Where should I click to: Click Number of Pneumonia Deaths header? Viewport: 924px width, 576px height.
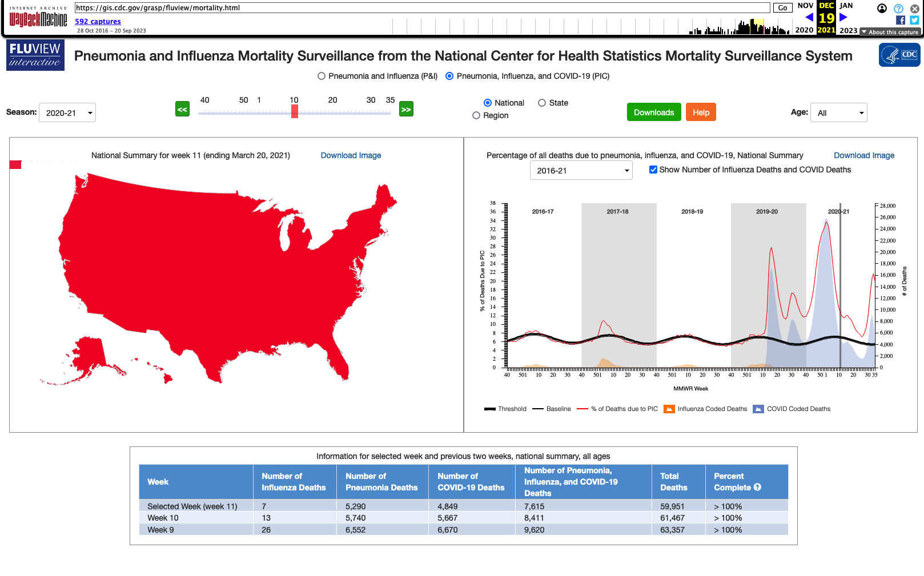tap(383, 482)
